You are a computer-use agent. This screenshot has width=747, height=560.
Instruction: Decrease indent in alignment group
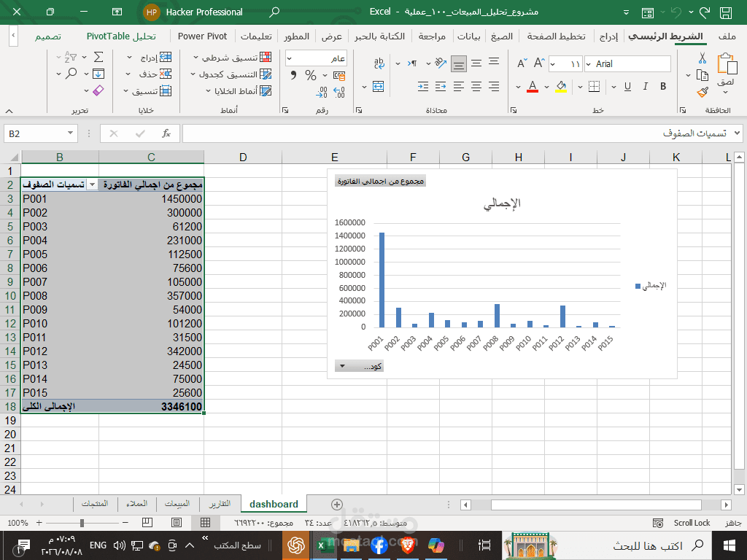click(441, 86)
